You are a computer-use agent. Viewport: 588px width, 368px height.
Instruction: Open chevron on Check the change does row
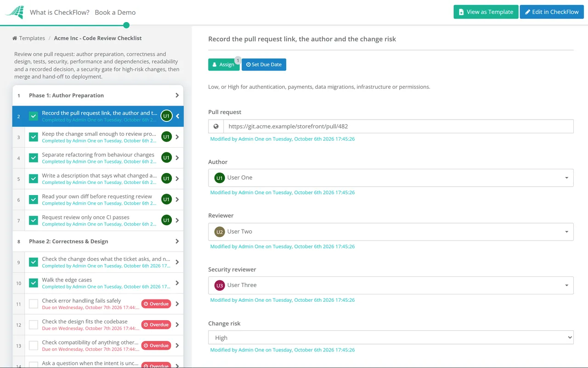tap(177, 262)
